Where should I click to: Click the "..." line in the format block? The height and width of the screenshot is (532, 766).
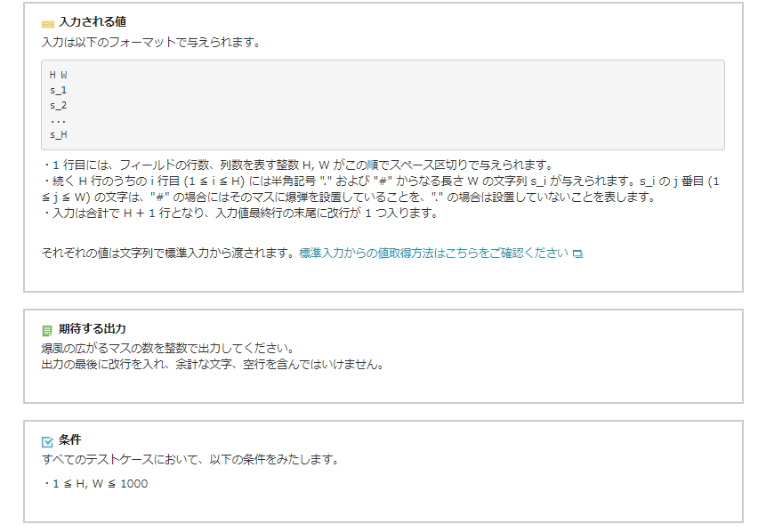[x=59, y=120]
